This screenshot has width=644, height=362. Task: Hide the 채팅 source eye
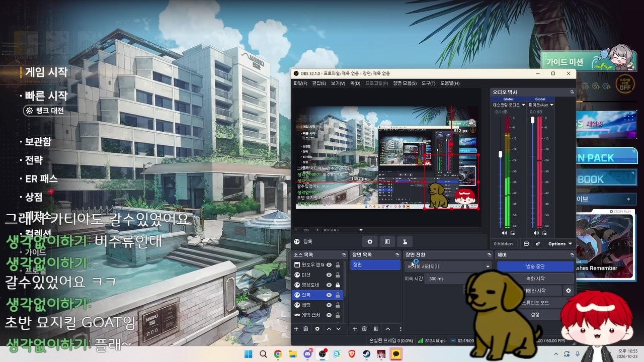(x=329, y=305)
